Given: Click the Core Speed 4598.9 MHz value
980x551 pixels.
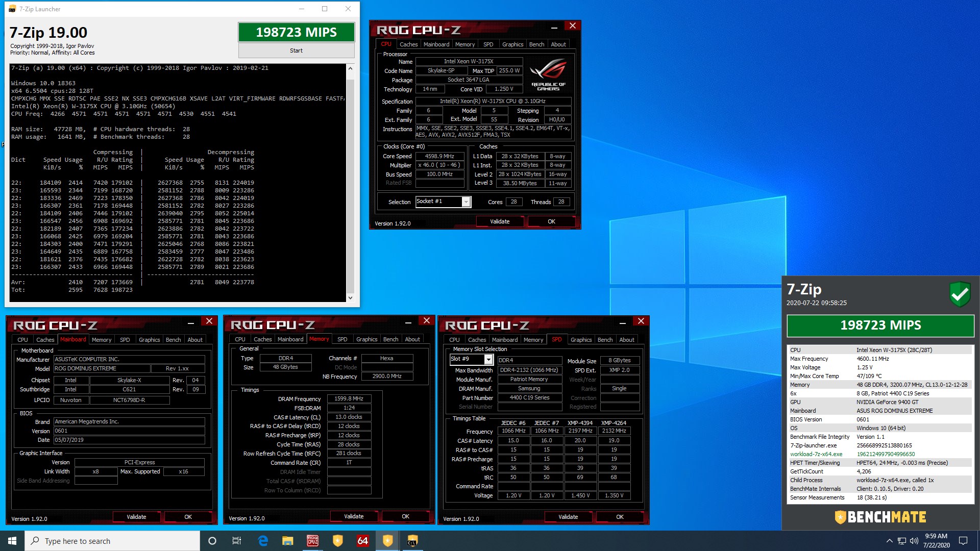Looking at the screenshot, I should pyautogui.click(x=439, y=156).
